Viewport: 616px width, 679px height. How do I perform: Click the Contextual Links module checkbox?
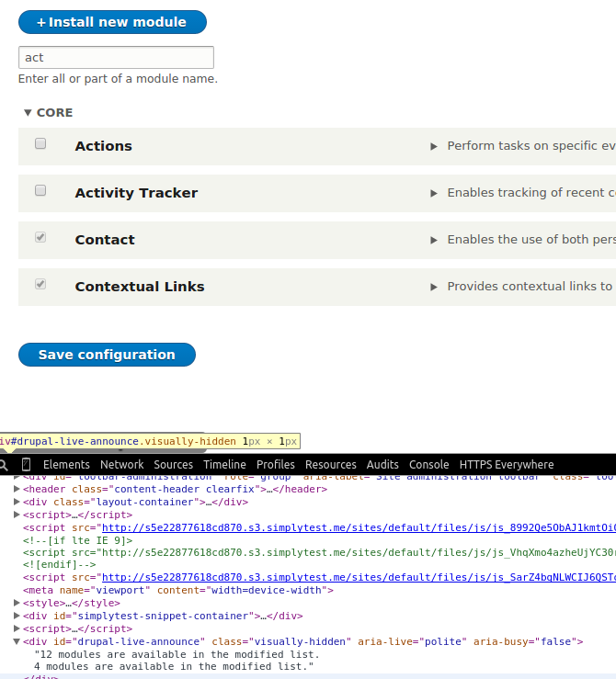coord(40,285)
